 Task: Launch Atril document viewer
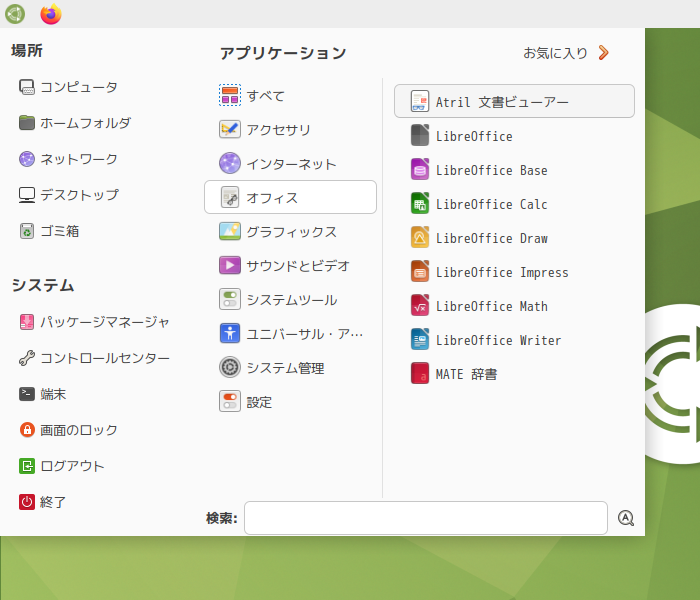[x=514, y=101]
